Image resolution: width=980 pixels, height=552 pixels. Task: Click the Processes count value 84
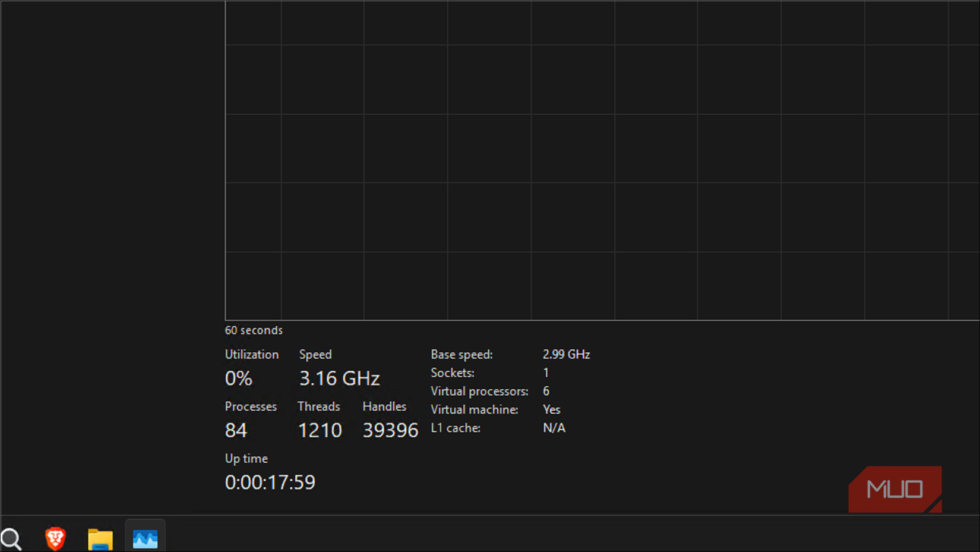tap(235, 430)
